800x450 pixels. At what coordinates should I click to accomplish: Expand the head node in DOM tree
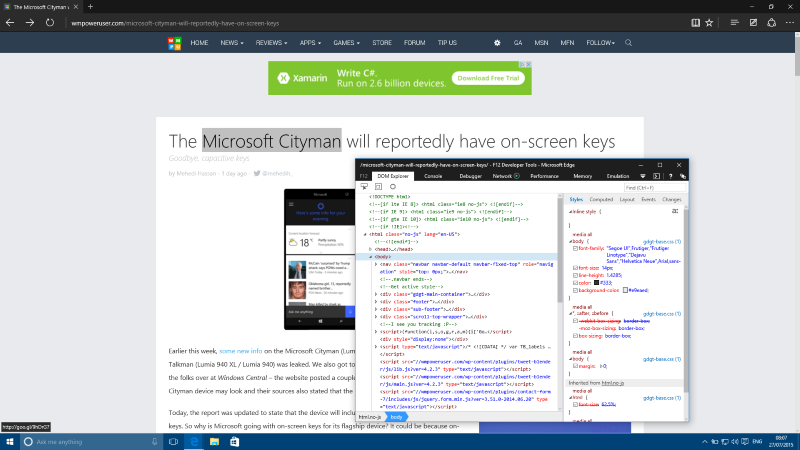point(371,249)
